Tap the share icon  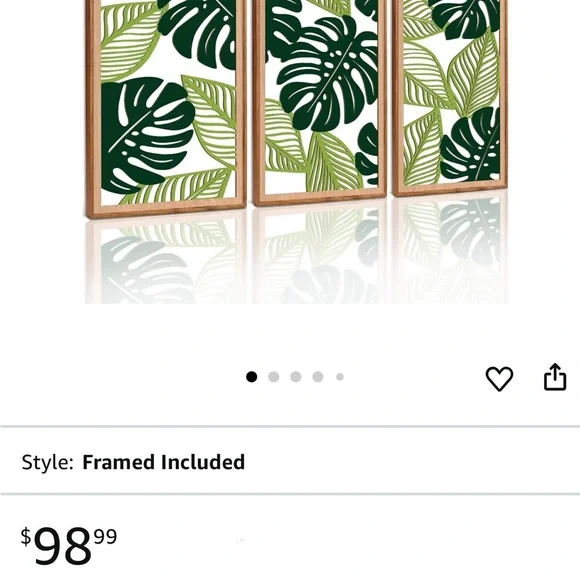(555, 377)
